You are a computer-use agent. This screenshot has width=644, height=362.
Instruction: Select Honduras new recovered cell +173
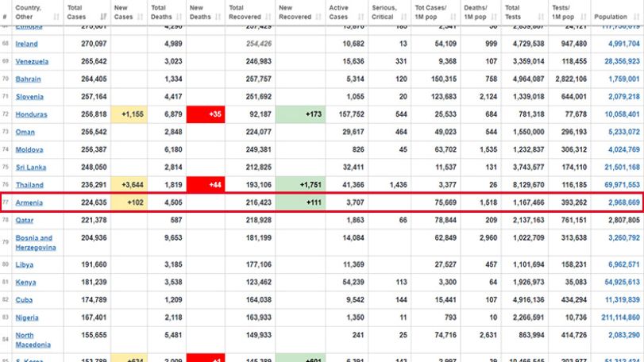tap(300, 114)
